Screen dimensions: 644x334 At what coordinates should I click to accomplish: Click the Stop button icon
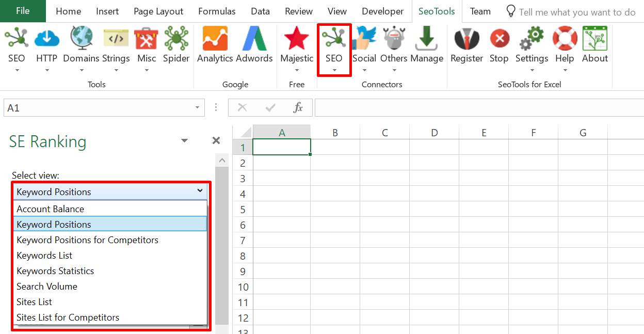pos(499,39)
